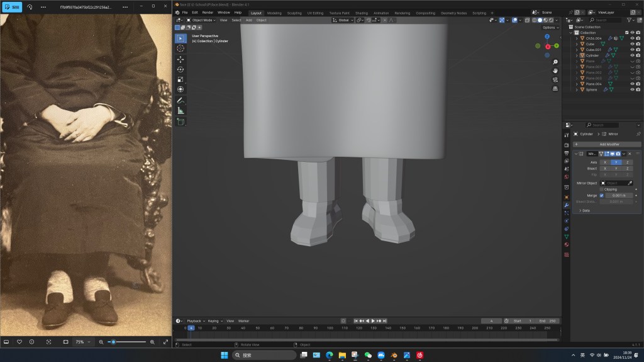Screen dimensions: 644x362
Task: Activate the Annotate tool
Action: [180, 100]
